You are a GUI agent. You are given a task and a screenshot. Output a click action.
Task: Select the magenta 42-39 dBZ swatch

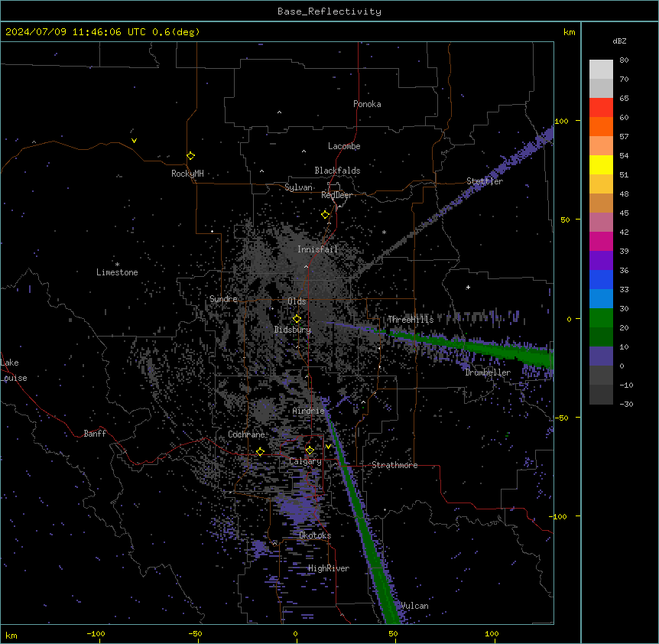click(x=601, y=241)
